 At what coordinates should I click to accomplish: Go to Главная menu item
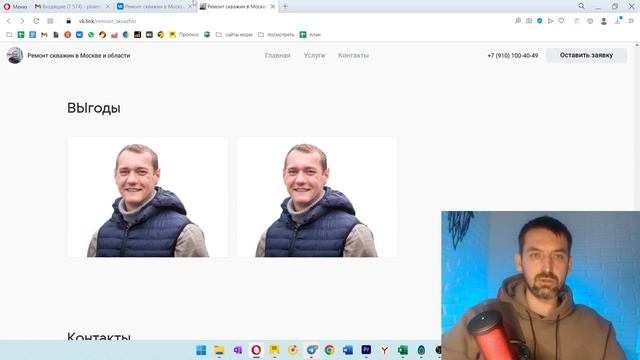278,56
